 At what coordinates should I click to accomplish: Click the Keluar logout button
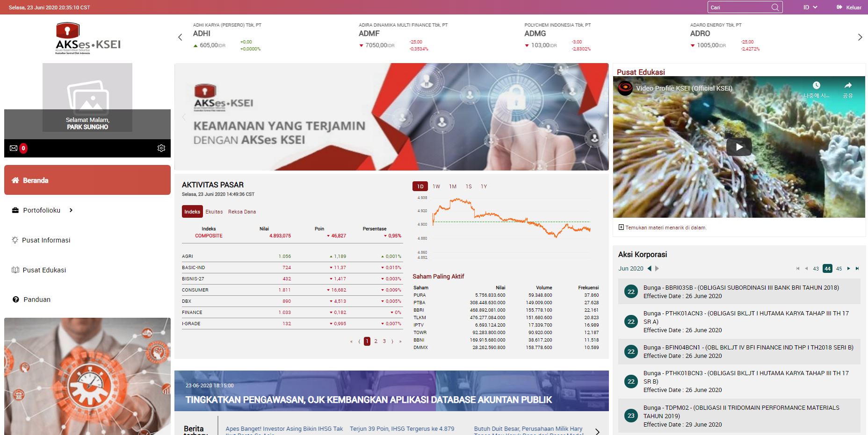(849, 7)
